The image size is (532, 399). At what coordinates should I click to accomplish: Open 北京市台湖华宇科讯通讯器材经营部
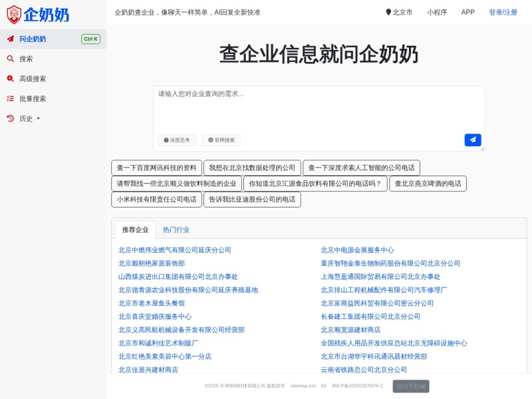(x=374, y=356)
